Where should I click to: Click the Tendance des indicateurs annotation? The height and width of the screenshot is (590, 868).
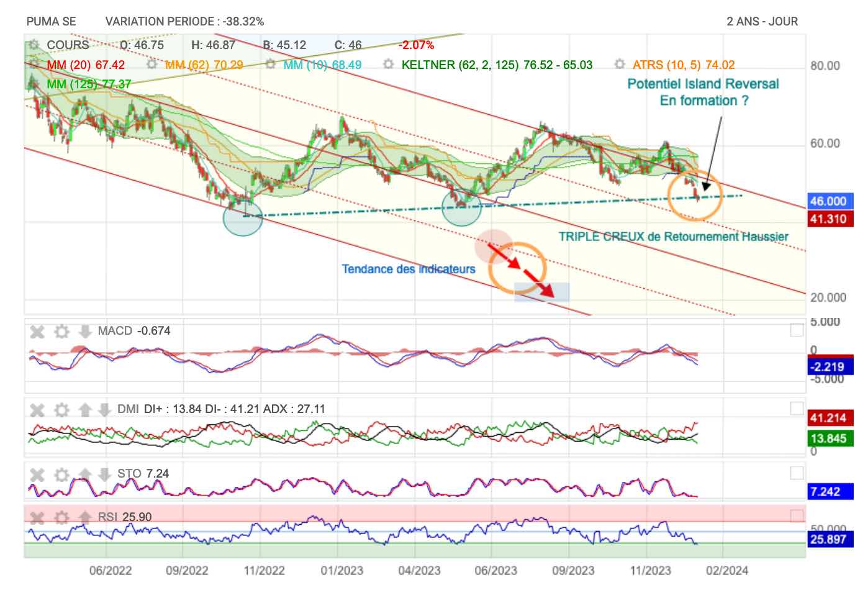coord(409,269)
